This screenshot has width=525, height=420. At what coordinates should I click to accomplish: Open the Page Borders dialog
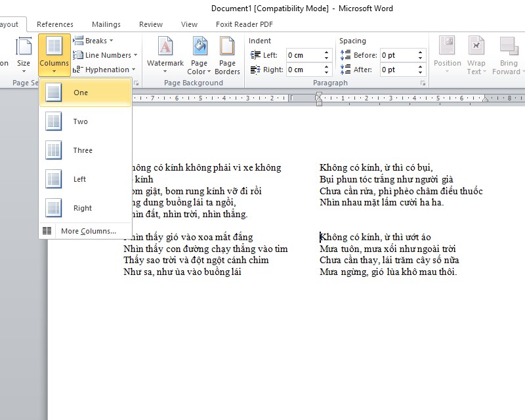click(227, 55)
